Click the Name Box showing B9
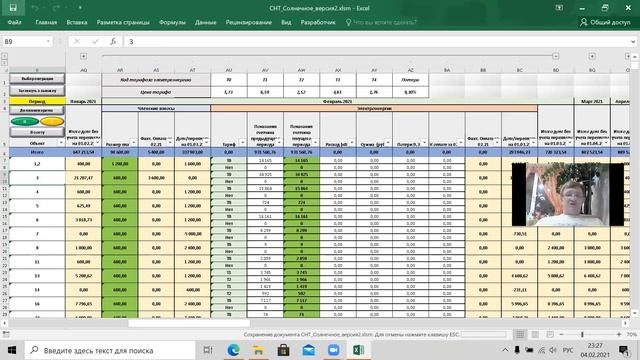This screenshot has width=640, height=360. click(x=24, y=42)
